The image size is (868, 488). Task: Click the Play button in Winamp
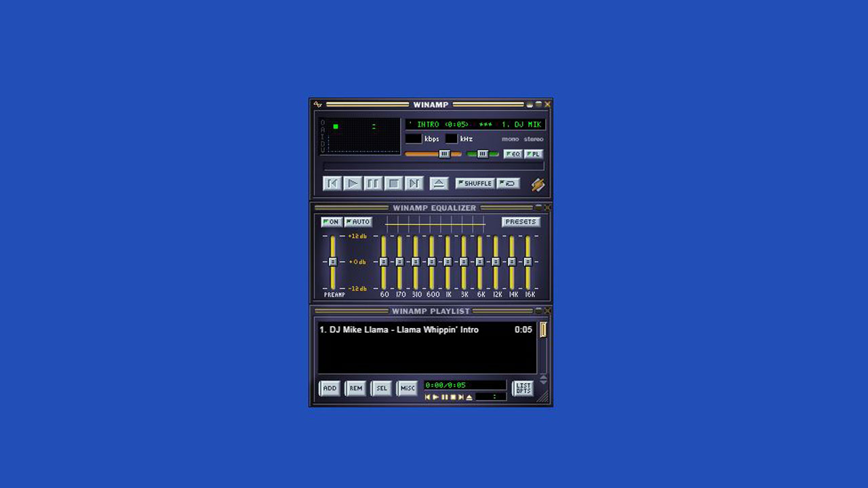point(353,183)
